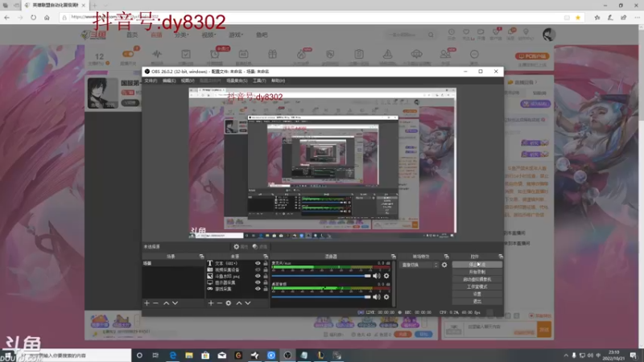Click the Douyu site search input field
This screenshot has width=644, height=362.
pyautogui.click(x=407, y=35)
